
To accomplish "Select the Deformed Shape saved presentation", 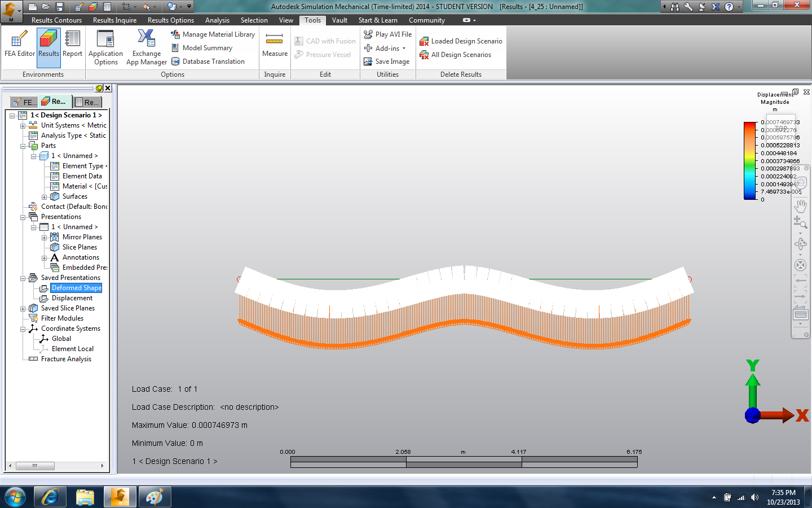I will pyautogui.click(x=76, y=288).
